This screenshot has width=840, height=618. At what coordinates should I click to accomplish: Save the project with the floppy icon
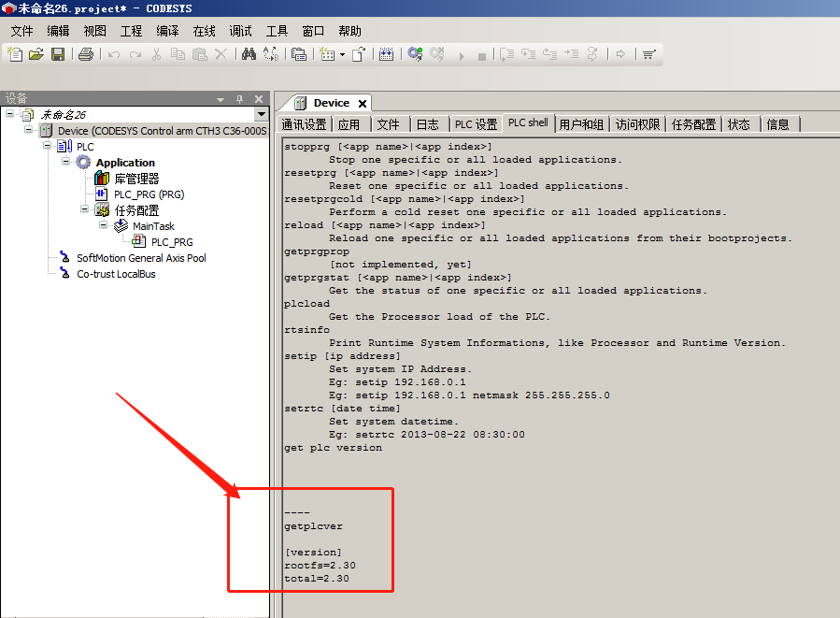(x=58, y=54)
